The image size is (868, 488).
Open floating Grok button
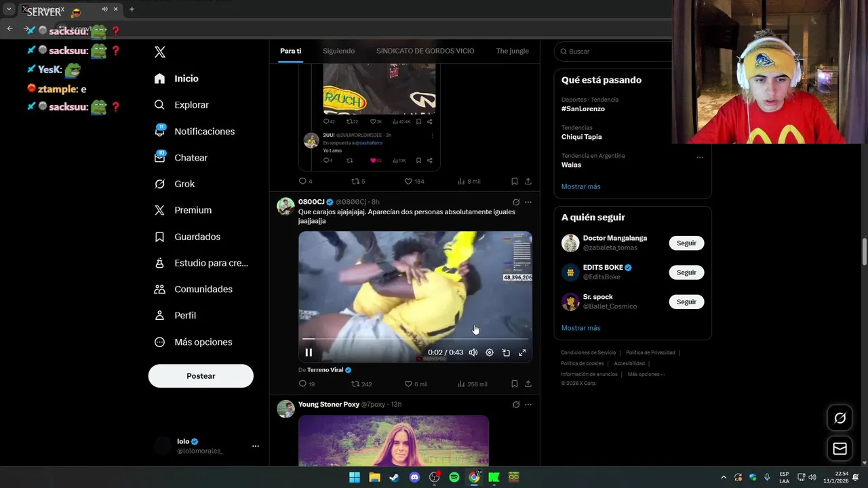pyautogui.click(x=840, y=418)
